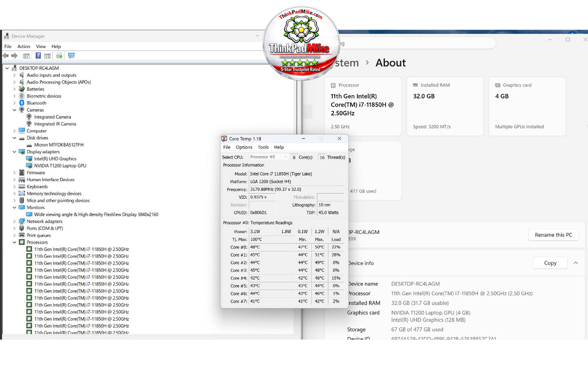Open Core Temp's Help menu
This screenshot has width=588, height=369.
pyautogui.click(x=279, y=147)
